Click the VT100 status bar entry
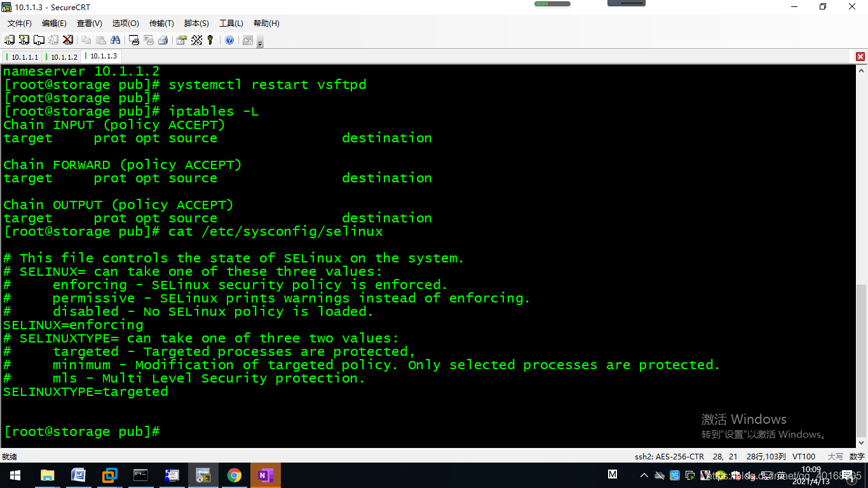 tap(804, 456)
